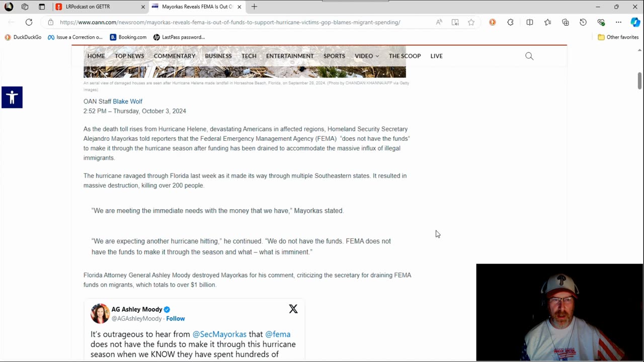Open Other favorites folder

pos(618,37)
